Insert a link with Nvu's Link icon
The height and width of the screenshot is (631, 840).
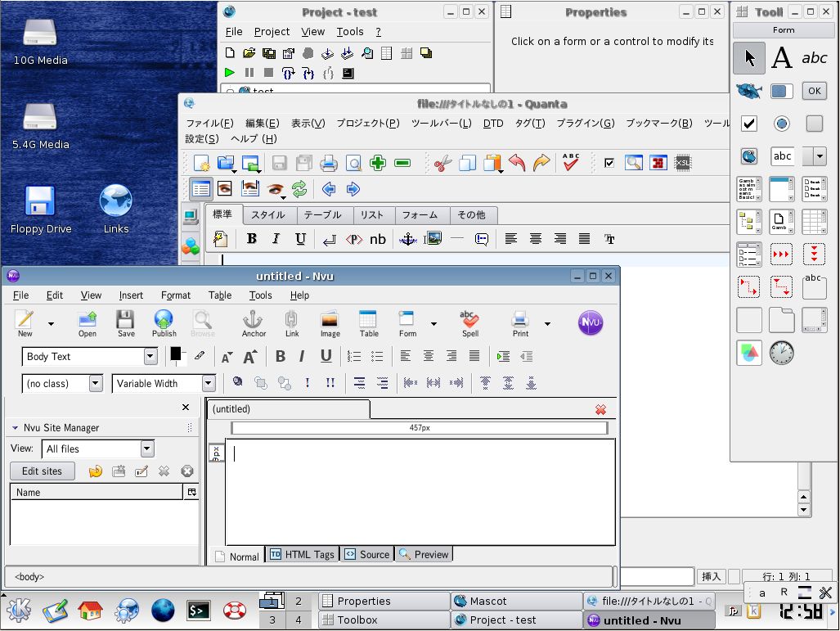pyautogui.click(x=291, y=323)
